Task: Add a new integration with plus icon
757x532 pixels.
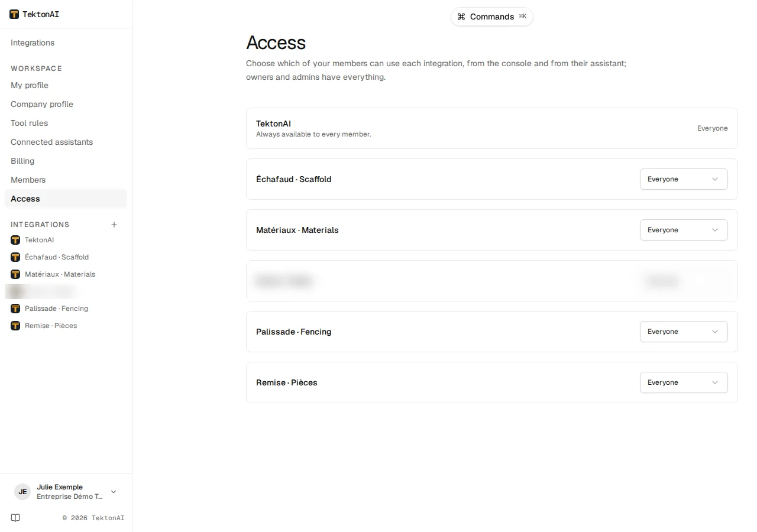Action: [x=114, y=225]
